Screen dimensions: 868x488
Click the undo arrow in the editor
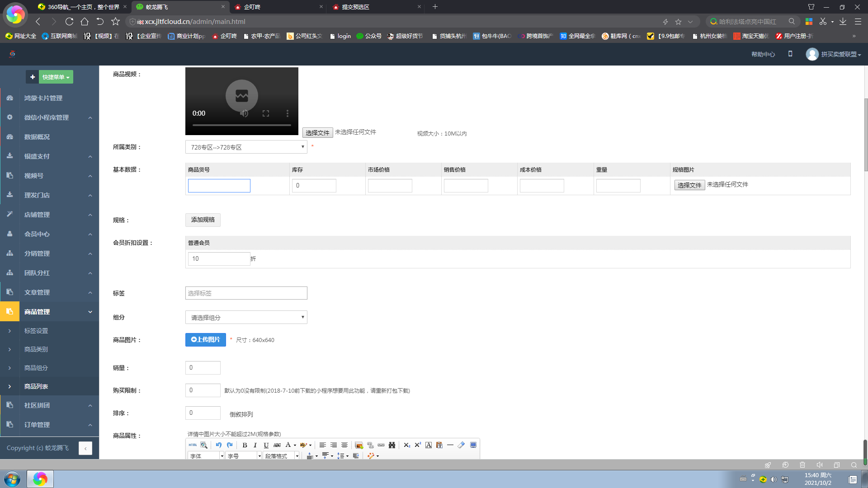pos(218,445)
